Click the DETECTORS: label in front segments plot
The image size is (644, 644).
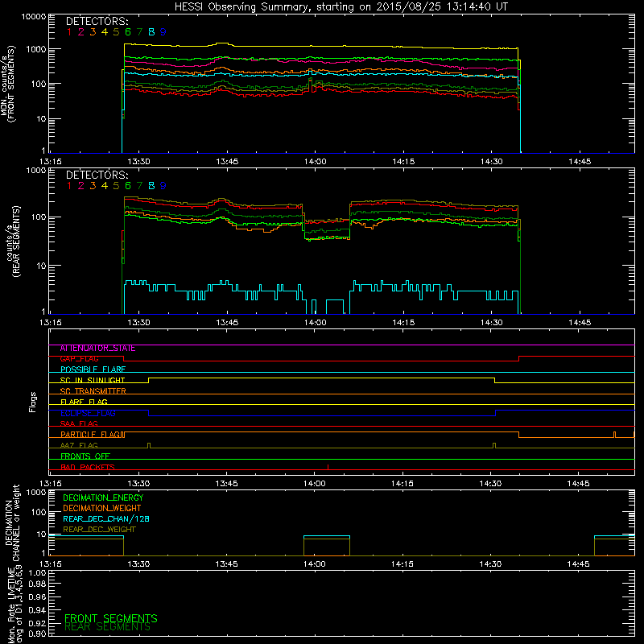97,21
